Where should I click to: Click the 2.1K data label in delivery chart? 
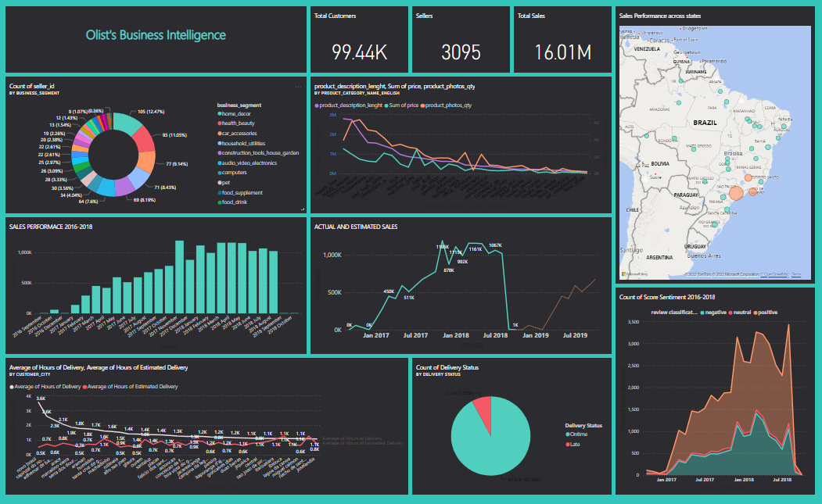(x=63, y=420)
